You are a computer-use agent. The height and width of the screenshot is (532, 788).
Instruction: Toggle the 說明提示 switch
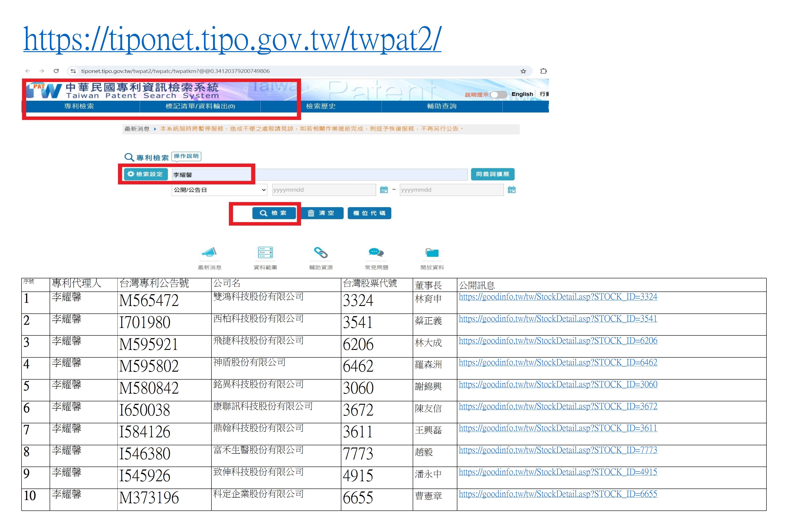click(498, 94)
